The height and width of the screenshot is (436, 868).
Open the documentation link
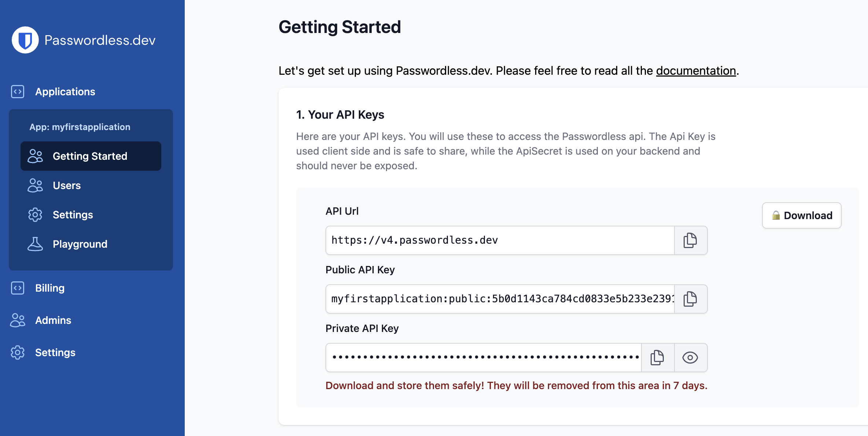click(696, 71)
